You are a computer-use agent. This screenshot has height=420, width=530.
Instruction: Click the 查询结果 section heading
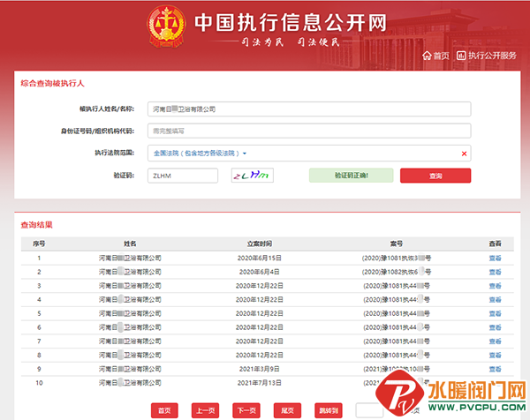[x=37, y=225]
